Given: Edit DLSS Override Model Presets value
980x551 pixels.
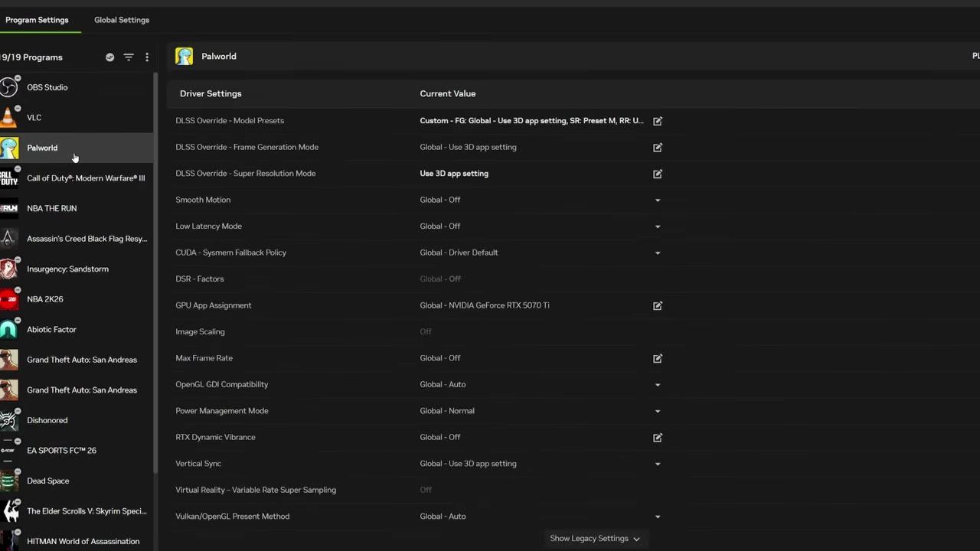Looking at the screenshot, I should (x=658, y=121).
